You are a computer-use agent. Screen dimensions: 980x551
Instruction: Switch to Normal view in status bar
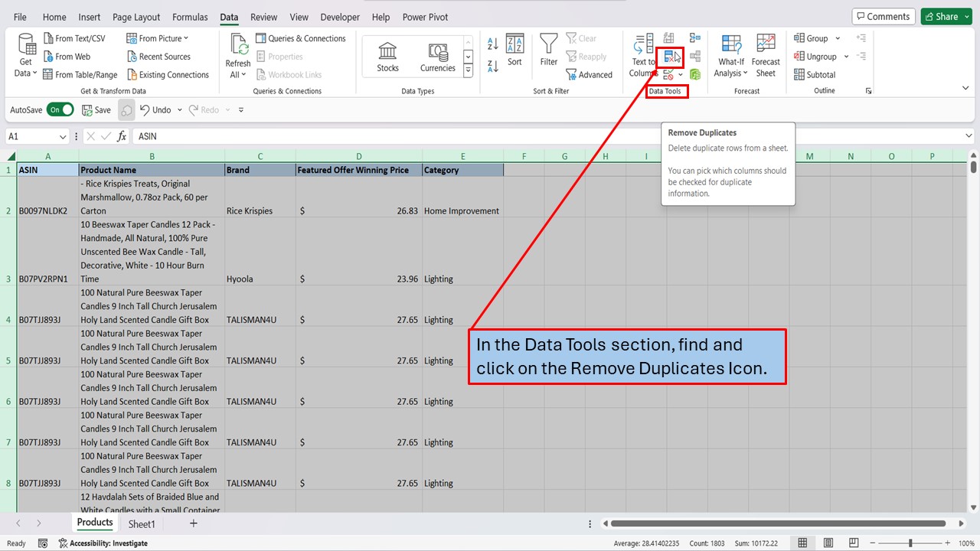coord(802,543)
